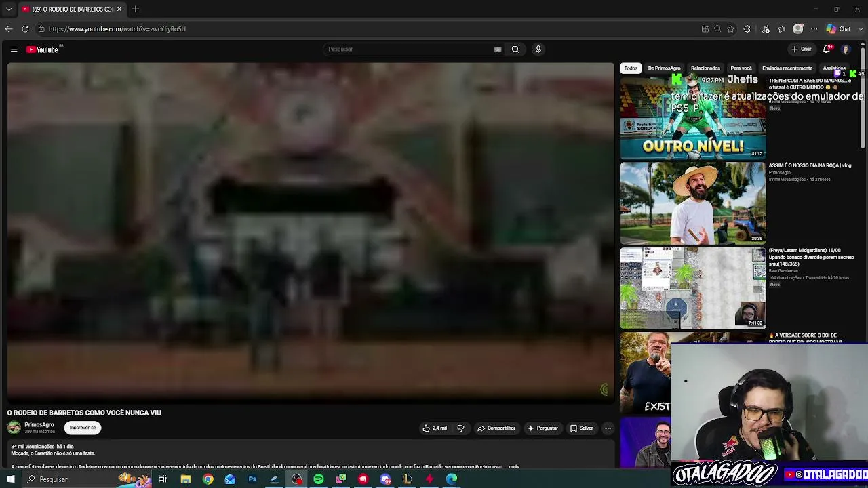Click the video title 'O RODEIO DE BARRETOS COMO VOCÊ NUNCA VIU'
This screenshot has width=868, height=488.
pos(84,413)
